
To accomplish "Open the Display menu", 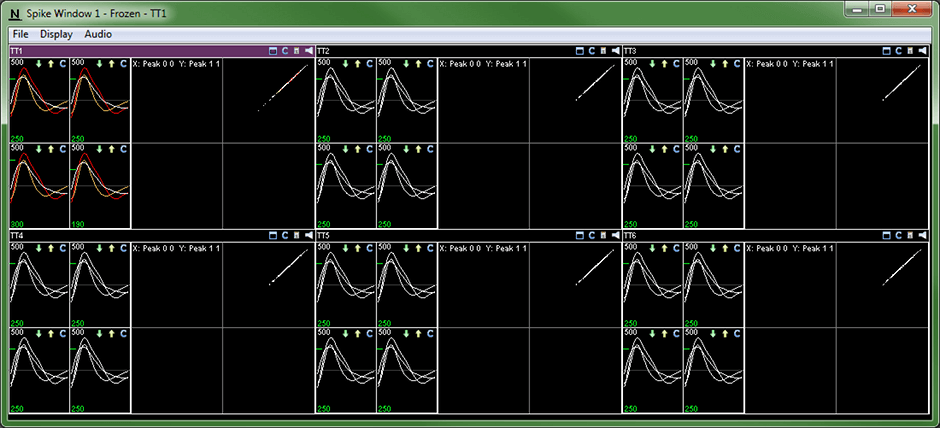I will [x=56, y=34].
